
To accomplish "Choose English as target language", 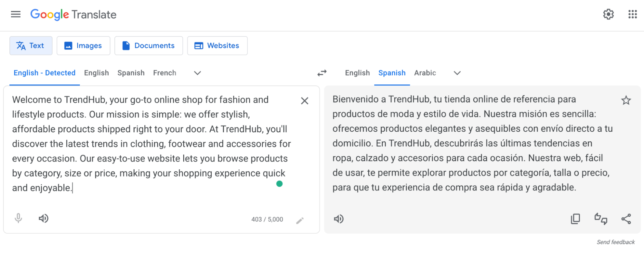I will tap(357, 73).
